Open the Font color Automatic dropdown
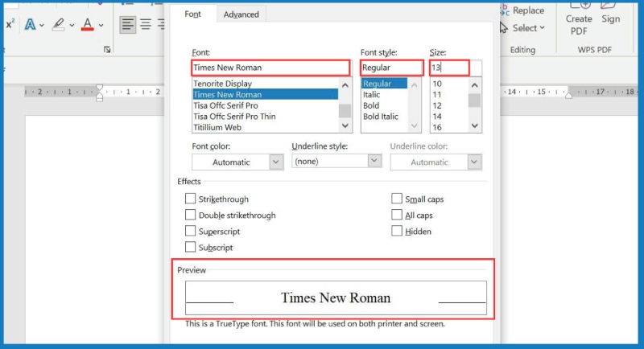The height and width of the screenshot is (349, 644). pos(237,162)
